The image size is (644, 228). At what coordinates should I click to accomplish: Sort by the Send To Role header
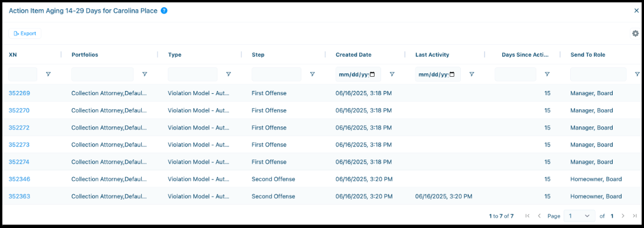tap(587, 55)
